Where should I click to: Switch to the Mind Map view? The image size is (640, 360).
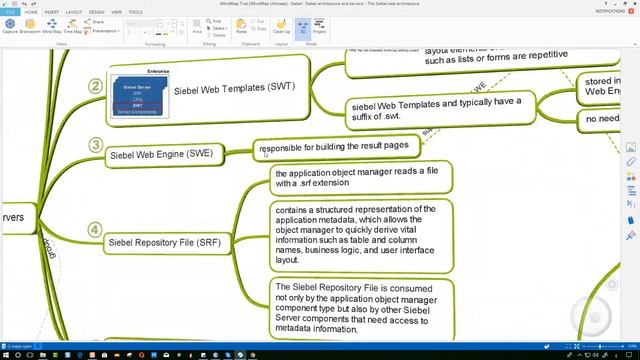point(52,26)
